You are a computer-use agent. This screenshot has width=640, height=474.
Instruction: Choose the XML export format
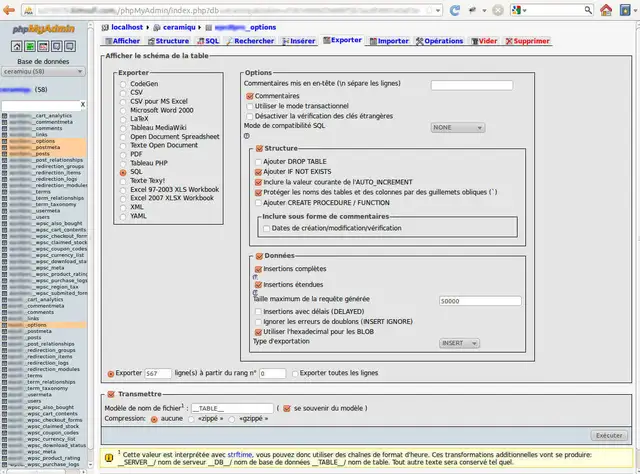123,207
